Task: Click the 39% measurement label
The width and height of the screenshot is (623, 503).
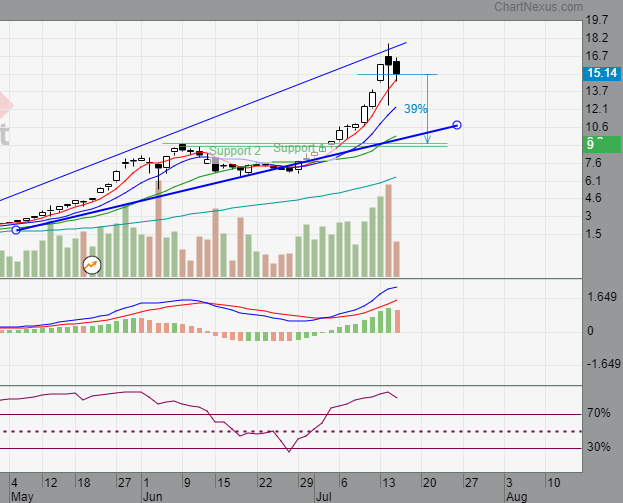Action: coord(415,108)
